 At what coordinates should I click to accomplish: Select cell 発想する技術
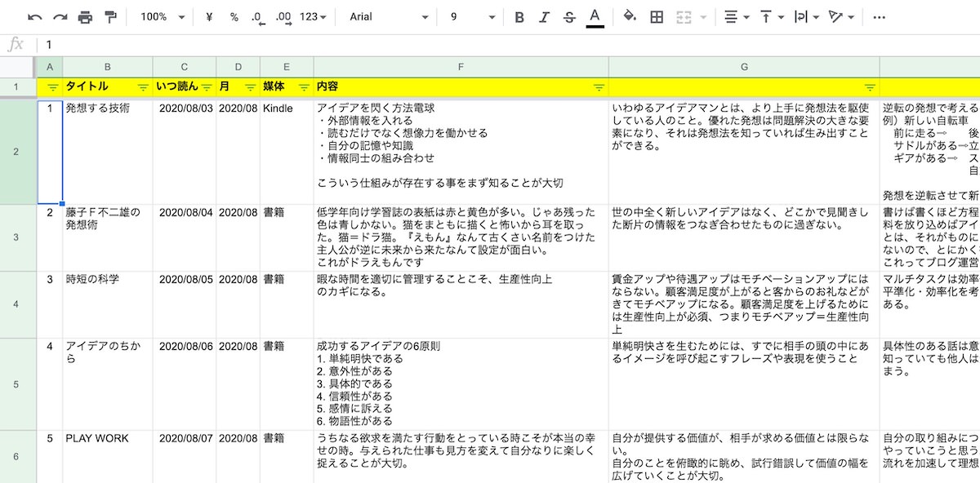click(x=108, y=152)
